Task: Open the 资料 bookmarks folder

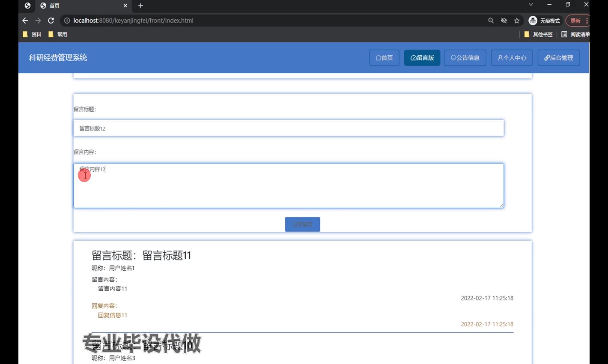Action: point(32,34)
